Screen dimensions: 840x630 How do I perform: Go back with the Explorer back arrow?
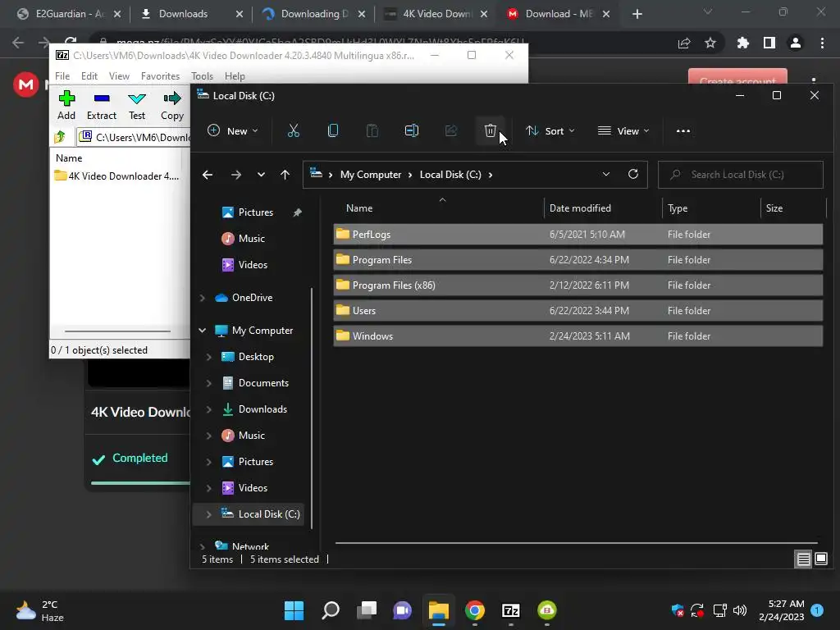point(208,175)
